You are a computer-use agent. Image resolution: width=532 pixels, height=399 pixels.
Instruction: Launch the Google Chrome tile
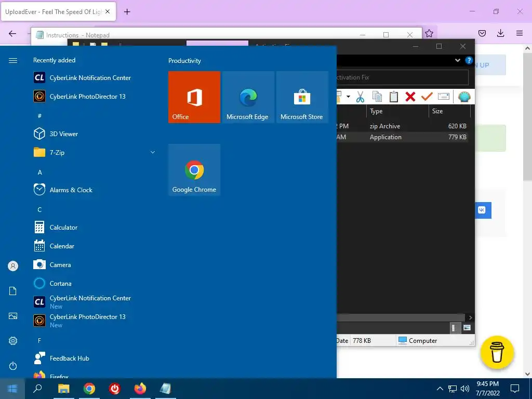(x=194, y=170)
